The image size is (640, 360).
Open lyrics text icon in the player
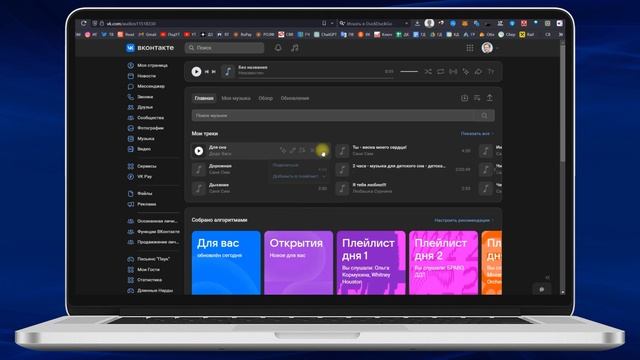click(x=491, y=72)
